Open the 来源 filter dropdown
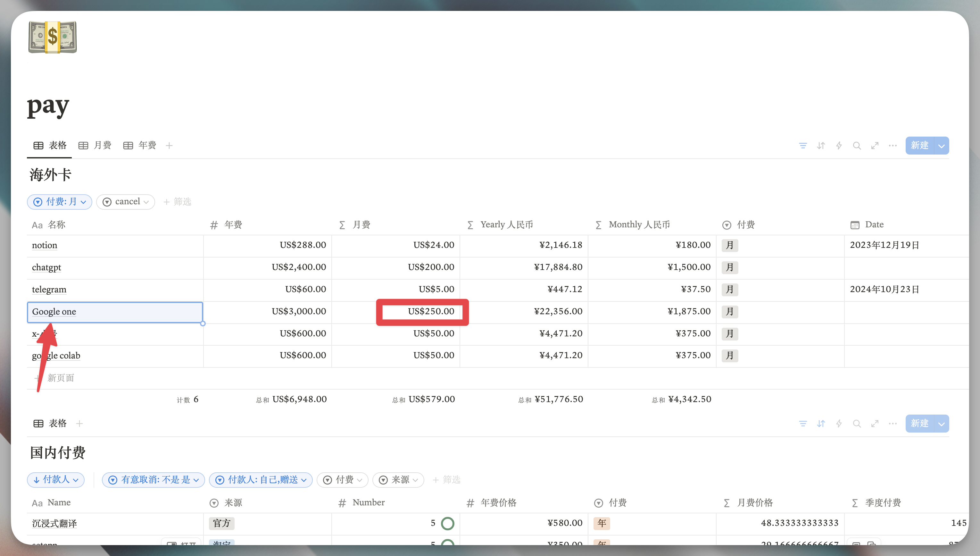 coord(398,480)
